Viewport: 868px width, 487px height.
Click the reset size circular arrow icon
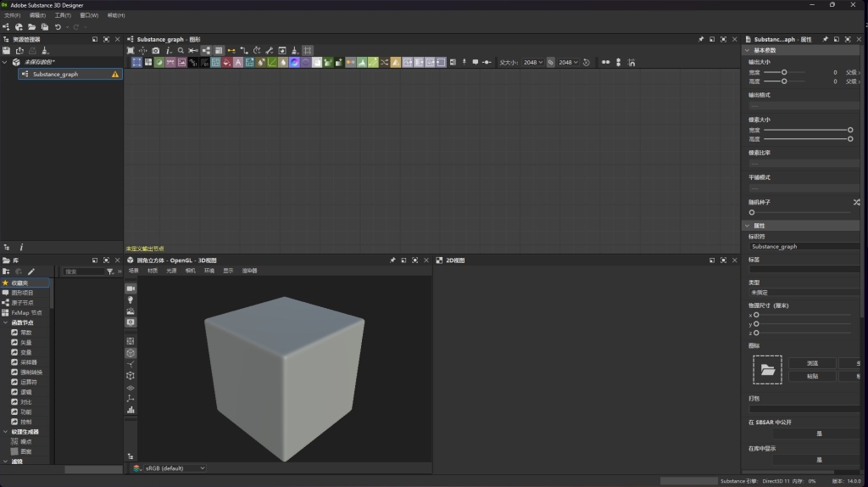click(587, 63)
